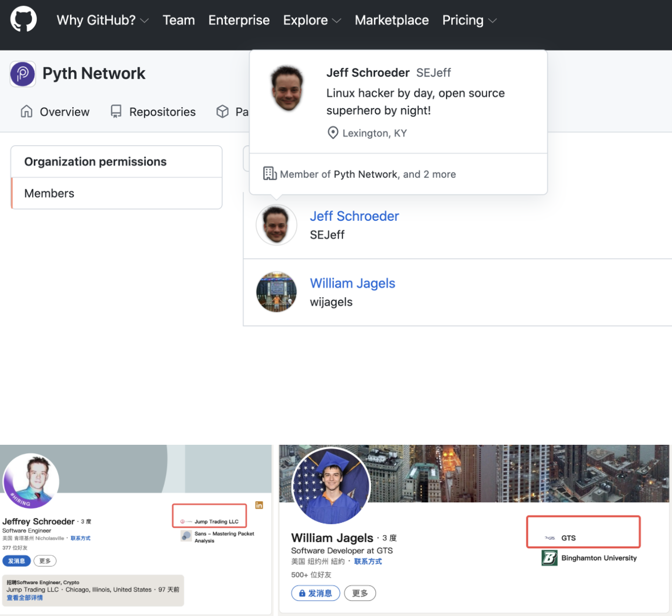This screenshot has height=616, width=672.
Task: Select Members in Organization permissions sidebar
Action: [x=116, y=193]
